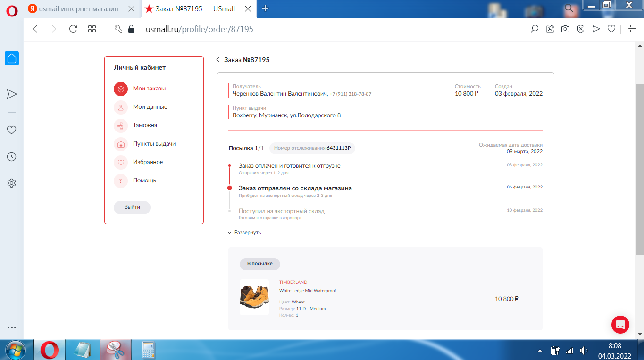
Task: Open the TIMBERLAND brand link
Action: [x=293, y=282]
